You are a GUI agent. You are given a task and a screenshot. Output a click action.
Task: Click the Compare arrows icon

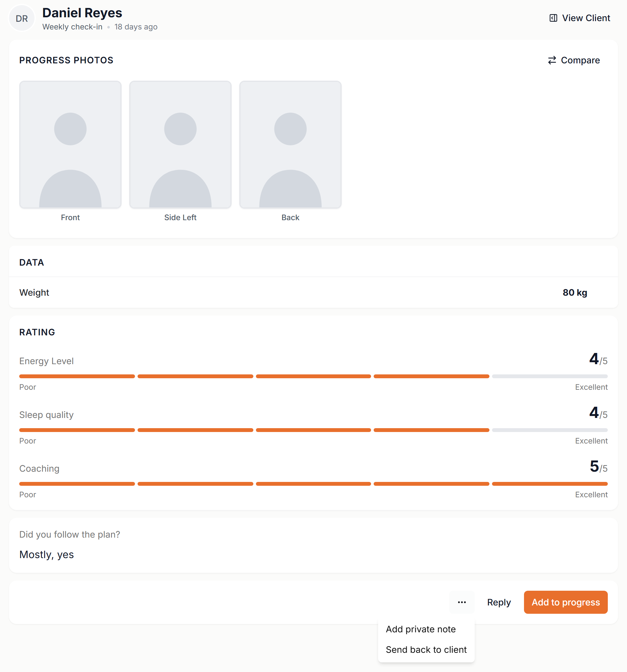(552, 60)
